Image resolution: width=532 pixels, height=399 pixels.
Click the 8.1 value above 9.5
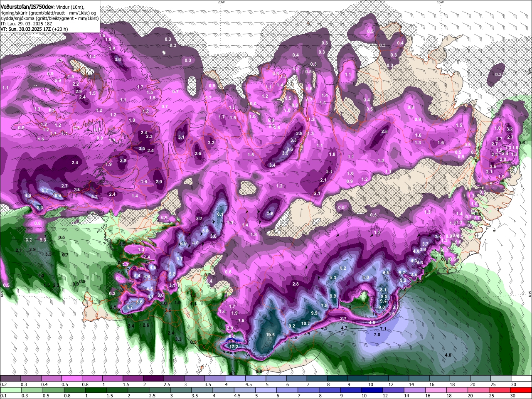click(384, 290)
